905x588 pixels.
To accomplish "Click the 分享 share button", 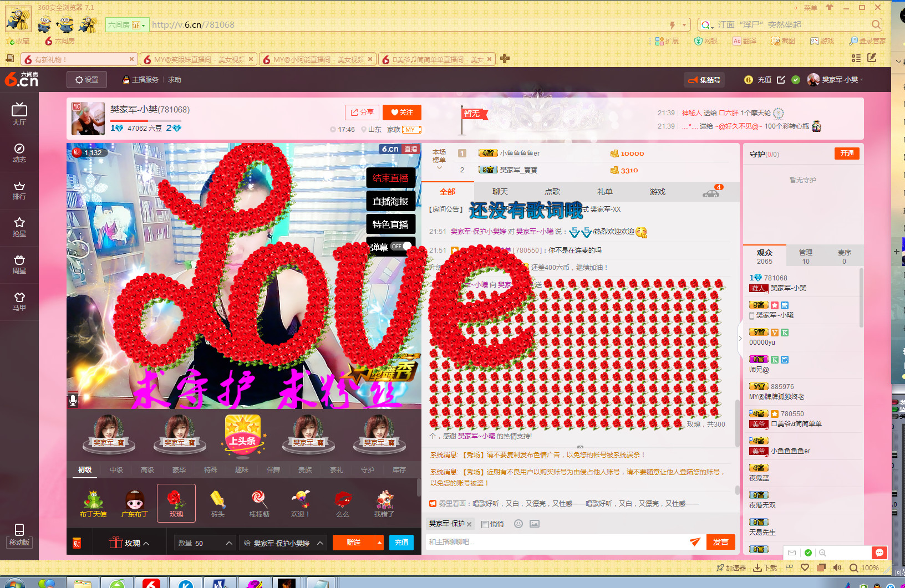I will (362, 113).
